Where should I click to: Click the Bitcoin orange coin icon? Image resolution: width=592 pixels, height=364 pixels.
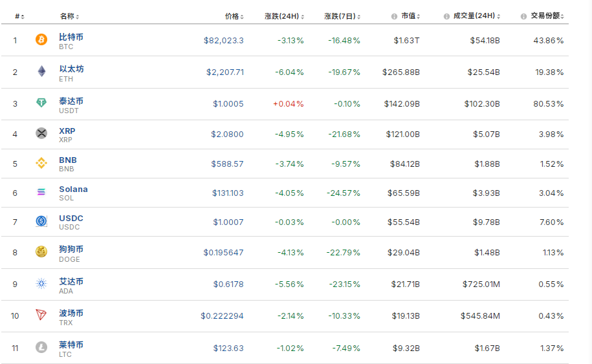tap(41, 39)
